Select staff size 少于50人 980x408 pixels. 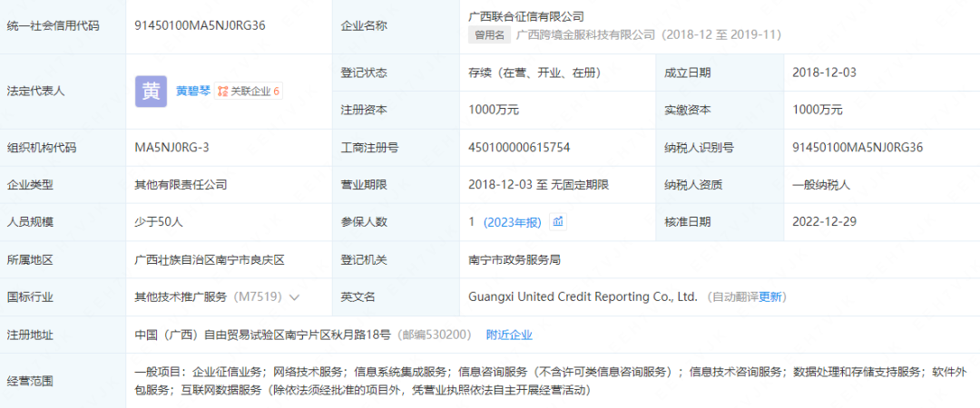[159, 222]
